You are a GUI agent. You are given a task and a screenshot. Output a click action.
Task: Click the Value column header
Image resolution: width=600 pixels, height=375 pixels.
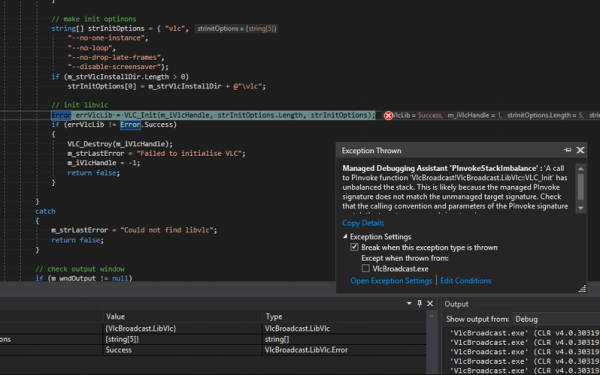(183, 316)
